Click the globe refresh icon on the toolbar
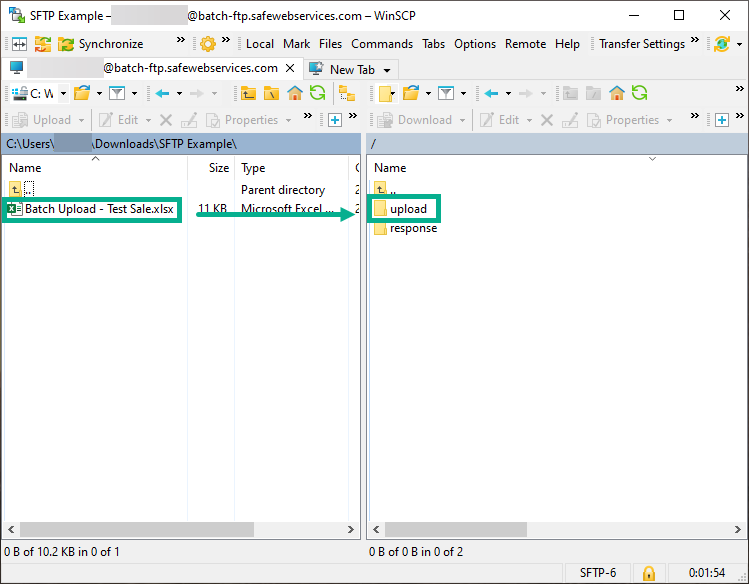The height and width of the screenshot is (584, 749). (x=722, y=44)
